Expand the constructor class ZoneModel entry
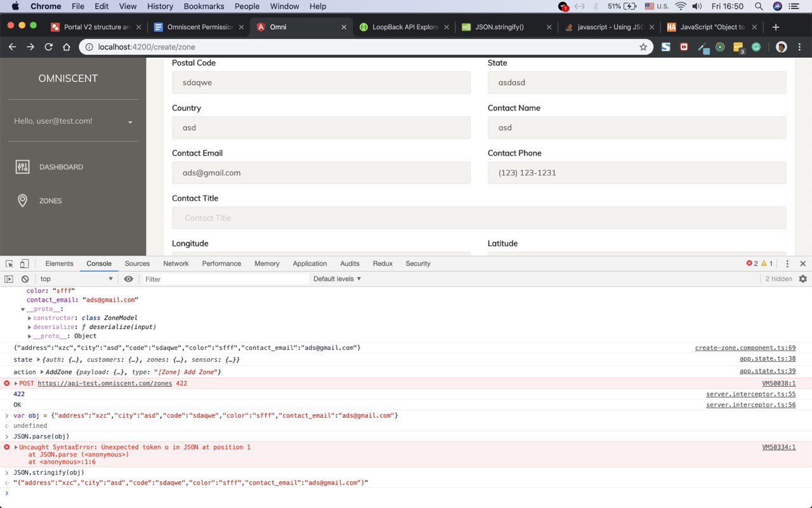The height and width of the screenshot is (508, 812). [x=30, y=318]
